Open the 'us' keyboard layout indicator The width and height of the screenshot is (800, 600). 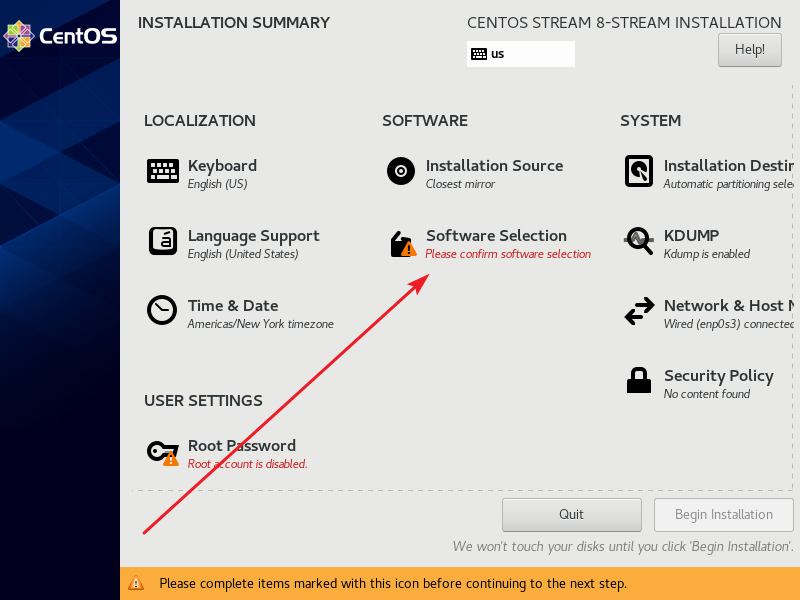520,53
